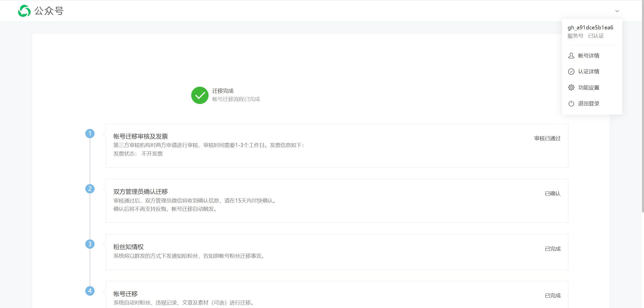Click step 4 circle marker

coord(90,291)
